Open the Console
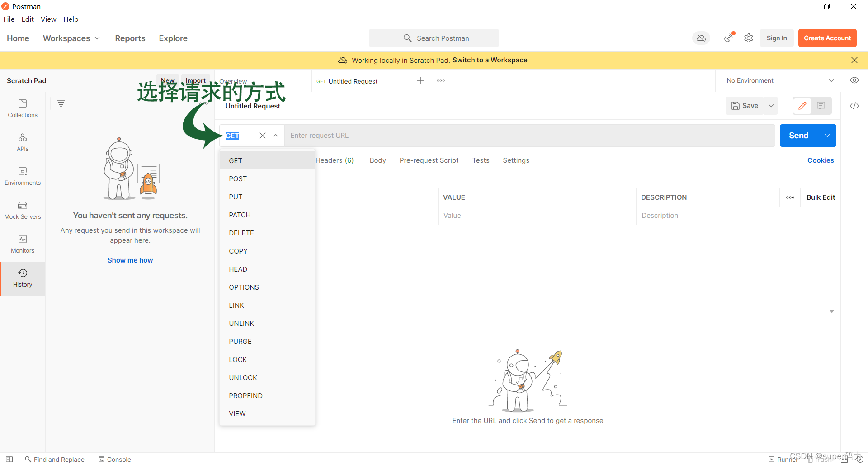868x465 pixels. [115, 460]
